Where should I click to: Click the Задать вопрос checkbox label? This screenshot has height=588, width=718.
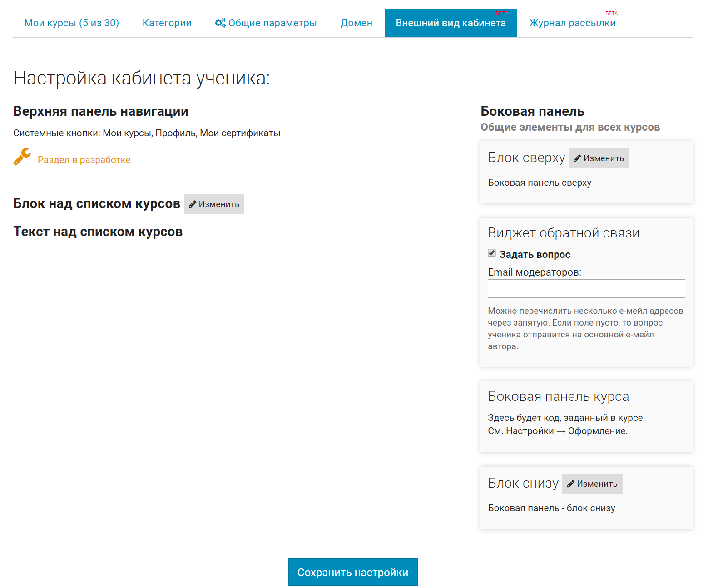[x=535, y=255]
